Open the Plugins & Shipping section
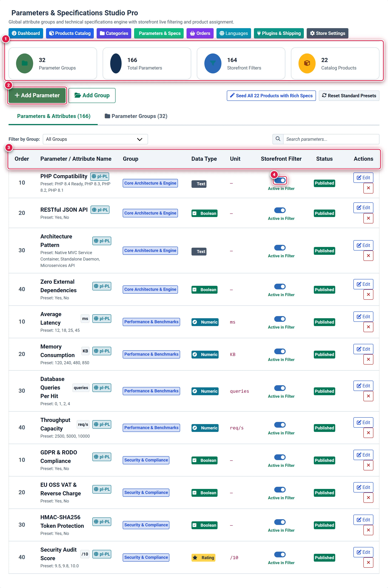The width and height of the screenshot is (388, 588). [279, 33]
